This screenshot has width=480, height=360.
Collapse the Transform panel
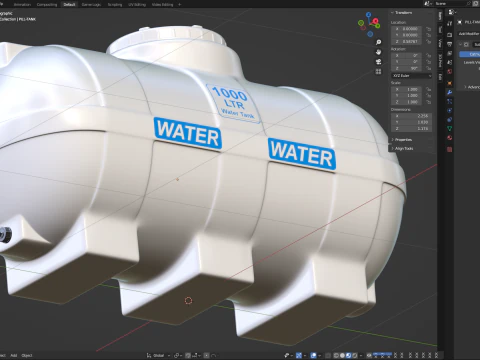coord(402,13)
